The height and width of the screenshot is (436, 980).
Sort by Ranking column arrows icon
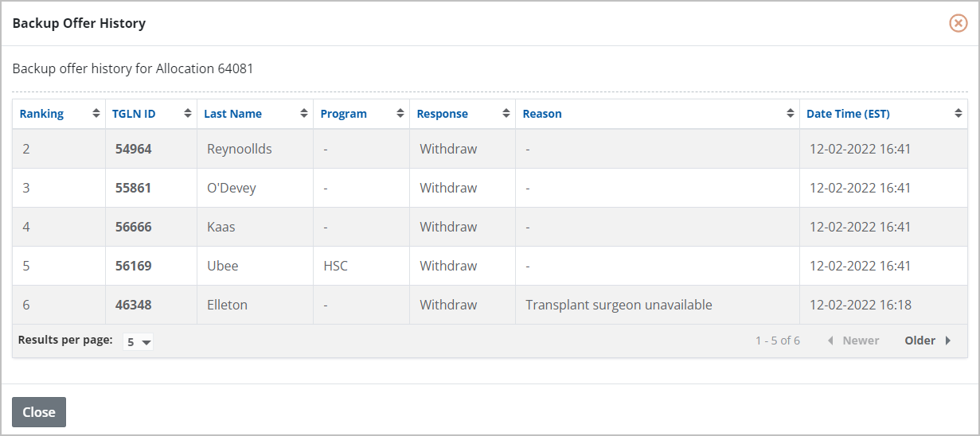[x=96, y=114]
